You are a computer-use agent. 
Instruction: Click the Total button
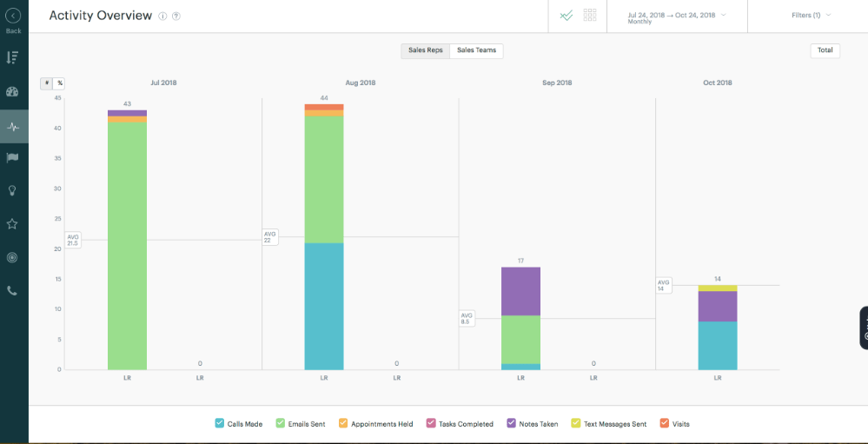tap(825, 50)
